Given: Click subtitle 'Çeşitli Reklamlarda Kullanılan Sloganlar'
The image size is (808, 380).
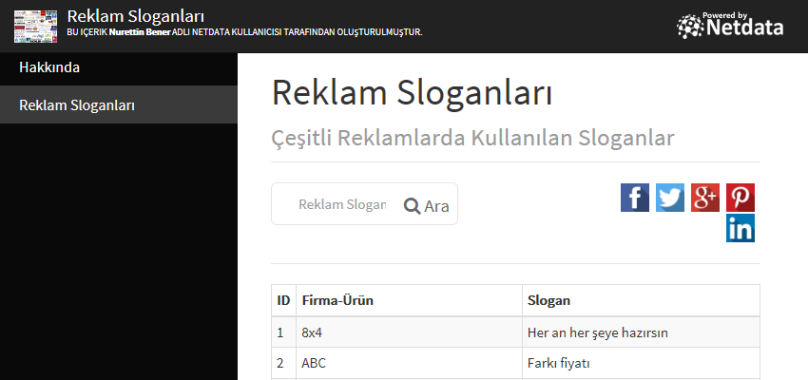Looking at the screenshot, I should [473, 138].
